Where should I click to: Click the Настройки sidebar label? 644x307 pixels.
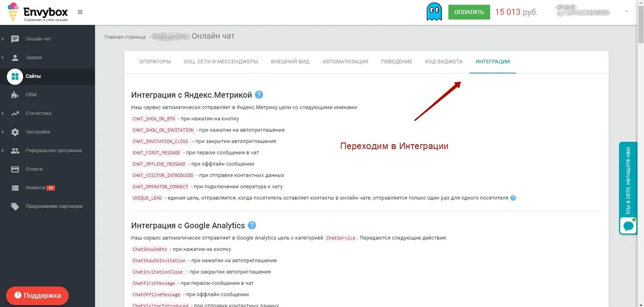click(38, 132)
